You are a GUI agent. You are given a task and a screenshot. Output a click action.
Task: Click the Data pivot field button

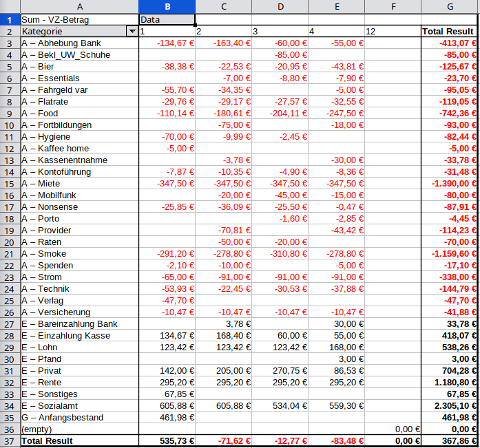tap(167, 20)
